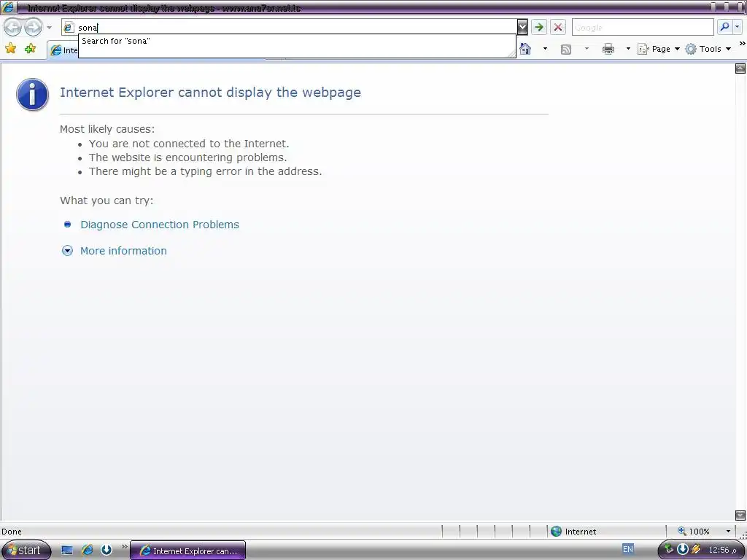This screenshot has width=747, height=560.
Task: Click the green tray icon left of the download arrow
Action: click(x=669, y=549)
